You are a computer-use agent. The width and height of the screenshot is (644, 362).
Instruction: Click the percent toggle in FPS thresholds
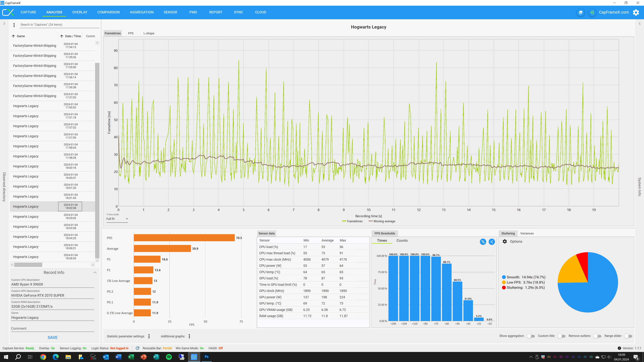coord(483,242)
